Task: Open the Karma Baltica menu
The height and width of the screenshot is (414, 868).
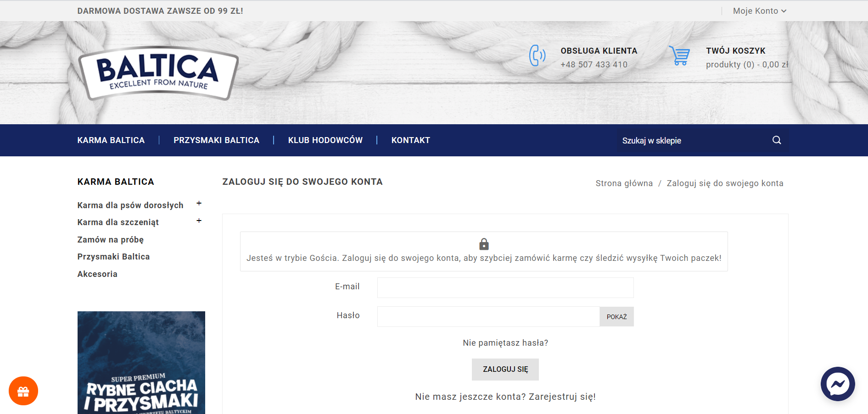Action: point(111,140)
